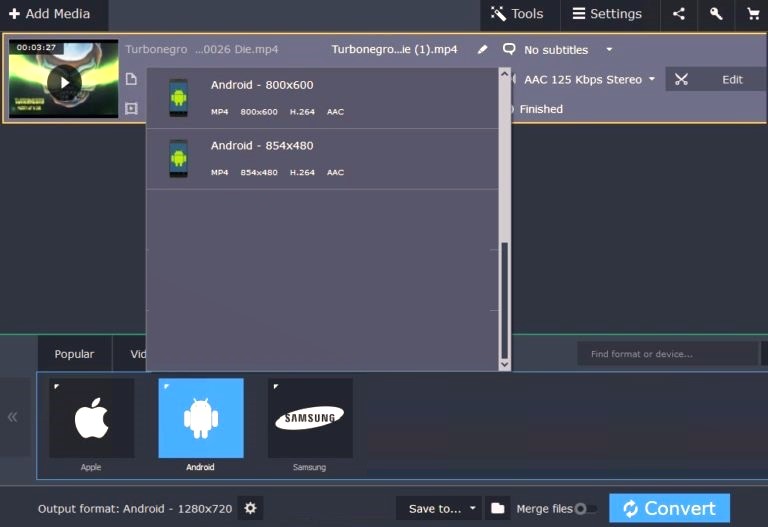768x527 pixels.
Task: Click the preset list scroll down arrow
Action: (504, 364)
